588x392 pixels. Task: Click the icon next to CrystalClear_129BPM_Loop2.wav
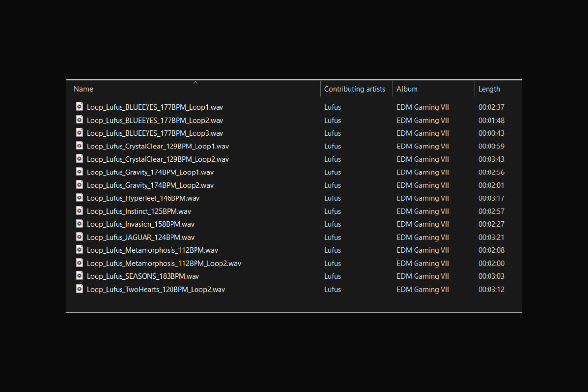pyautogui.click(x=79, y=159)
